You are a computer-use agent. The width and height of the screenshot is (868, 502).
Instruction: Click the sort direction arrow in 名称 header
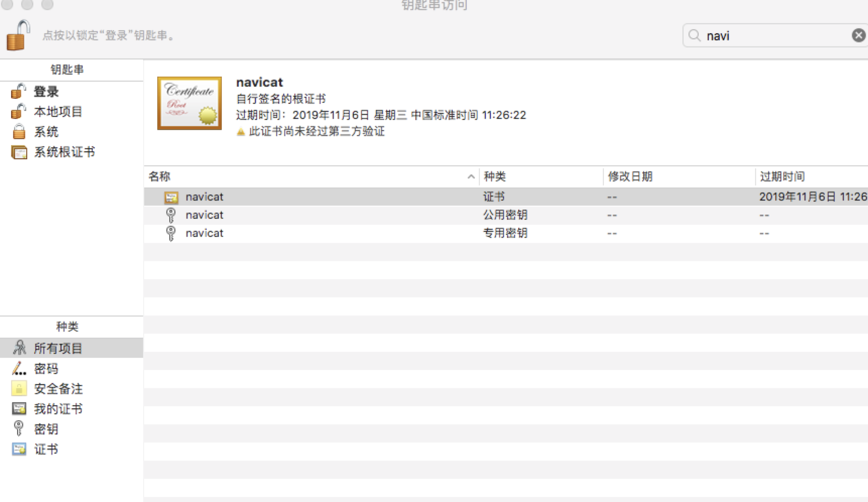[x=471, y=176]
